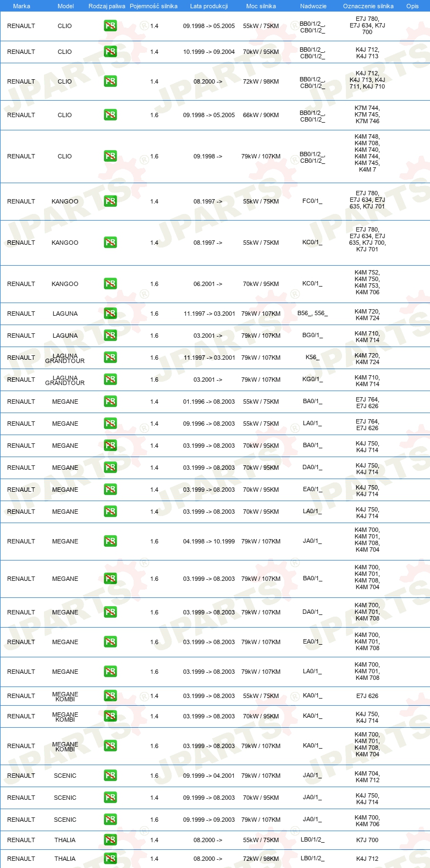This screenshot has height=868, width=430.
Task: Click body code KG0/1_ in LAGUNA GRANDTOUR row
Action: pos(312,380)
